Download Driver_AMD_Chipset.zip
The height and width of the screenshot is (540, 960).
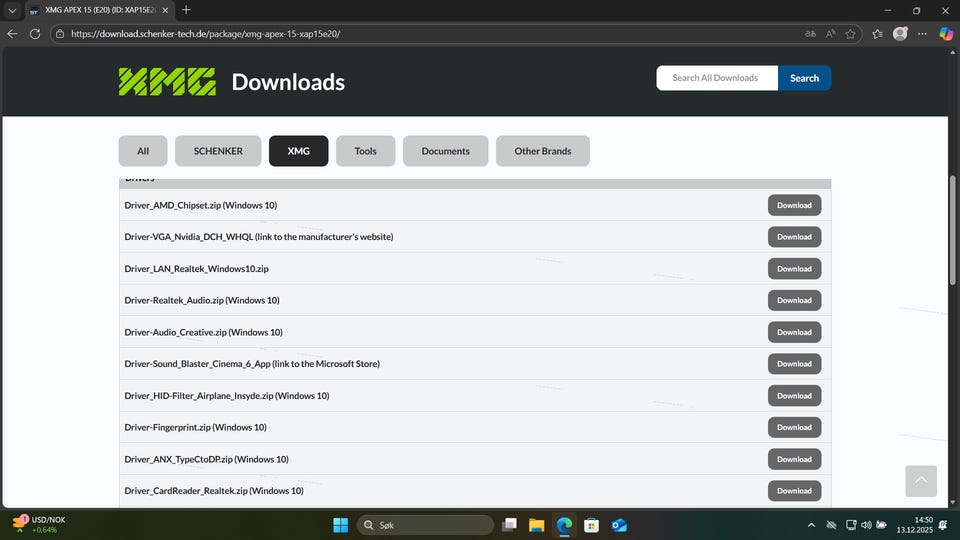point(795,205)
